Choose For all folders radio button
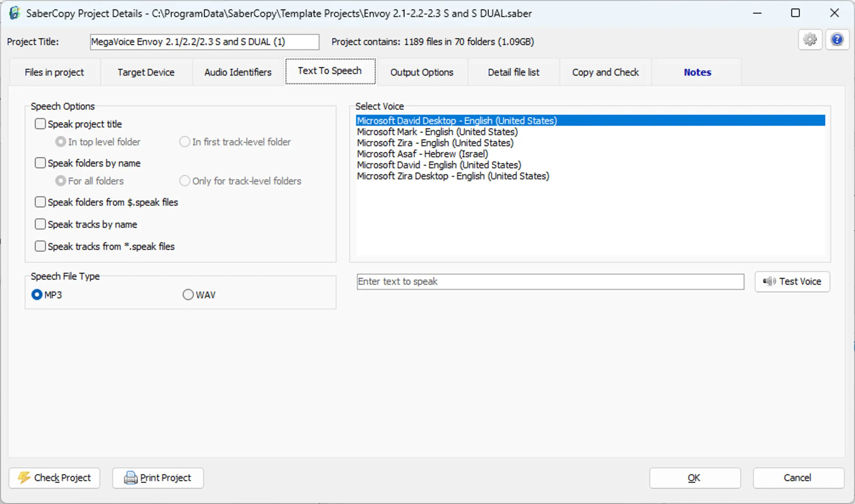Image resolution: width=855 pixels, height=504 pixels. (61, 181)
